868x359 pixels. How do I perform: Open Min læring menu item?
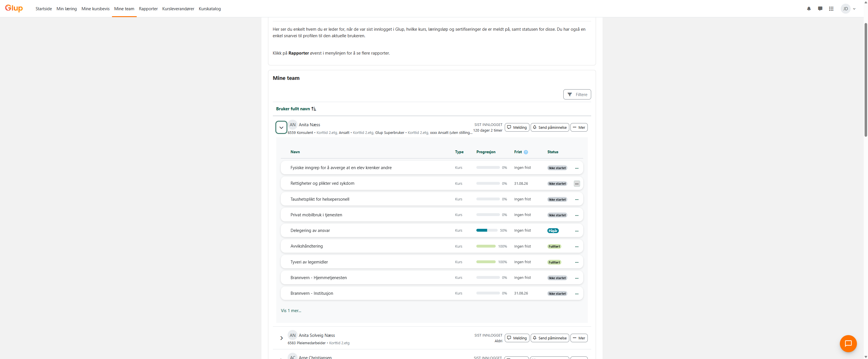click(67, 9)
